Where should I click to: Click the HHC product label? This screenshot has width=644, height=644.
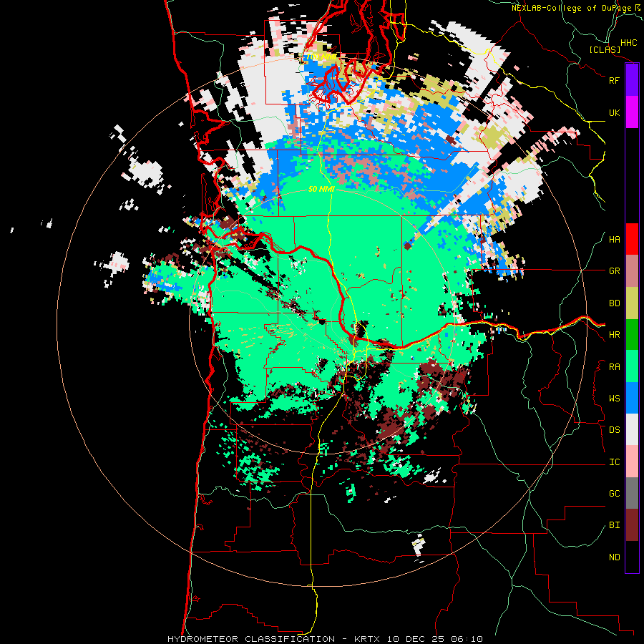[x=629, y=43]
